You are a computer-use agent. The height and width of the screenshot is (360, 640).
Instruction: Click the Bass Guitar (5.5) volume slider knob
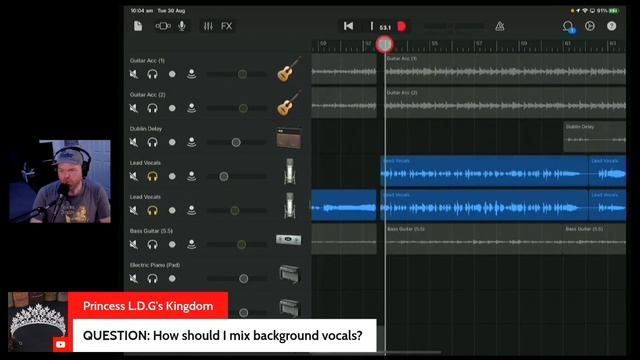[242, 244]
